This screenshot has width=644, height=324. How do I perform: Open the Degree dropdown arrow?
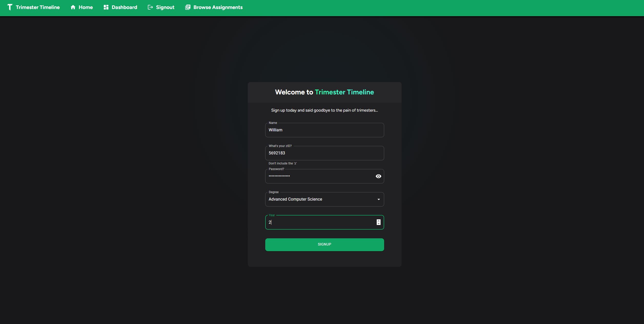click(379, 199)
